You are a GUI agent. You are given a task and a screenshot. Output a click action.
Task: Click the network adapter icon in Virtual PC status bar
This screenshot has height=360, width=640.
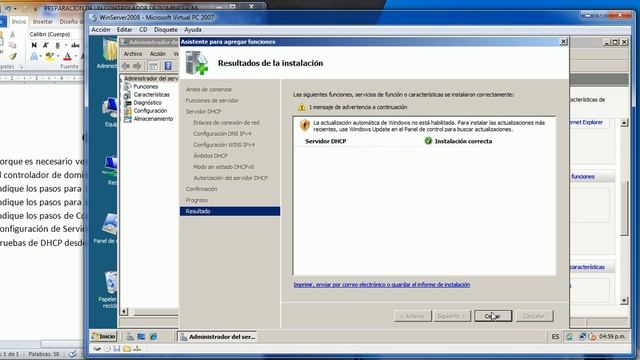tap(137, 349)
